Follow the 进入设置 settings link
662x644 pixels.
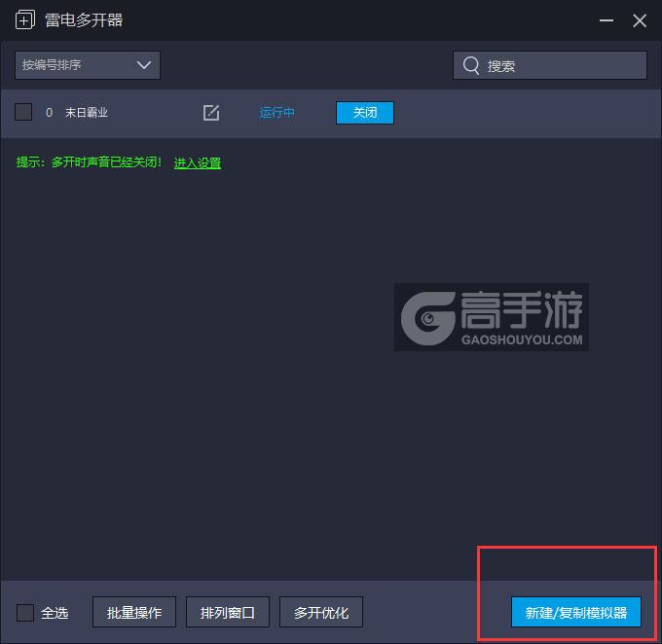198,162
